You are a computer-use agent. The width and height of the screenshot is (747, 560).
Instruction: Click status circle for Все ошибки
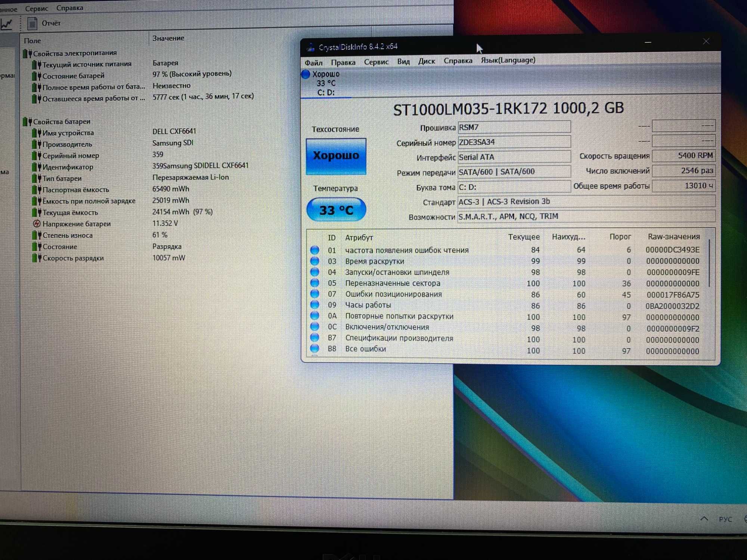pos(315,349)
